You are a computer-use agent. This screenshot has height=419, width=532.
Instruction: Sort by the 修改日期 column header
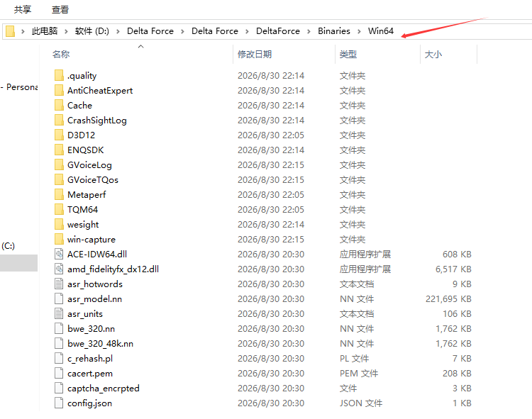coord(255,55)
